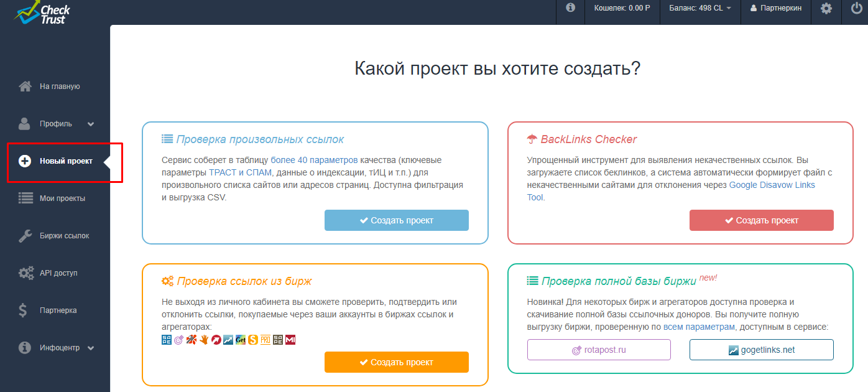This screenshot has height=392, width=868.
Task: Open the всем параметрам link
Action: click(699, 327)
